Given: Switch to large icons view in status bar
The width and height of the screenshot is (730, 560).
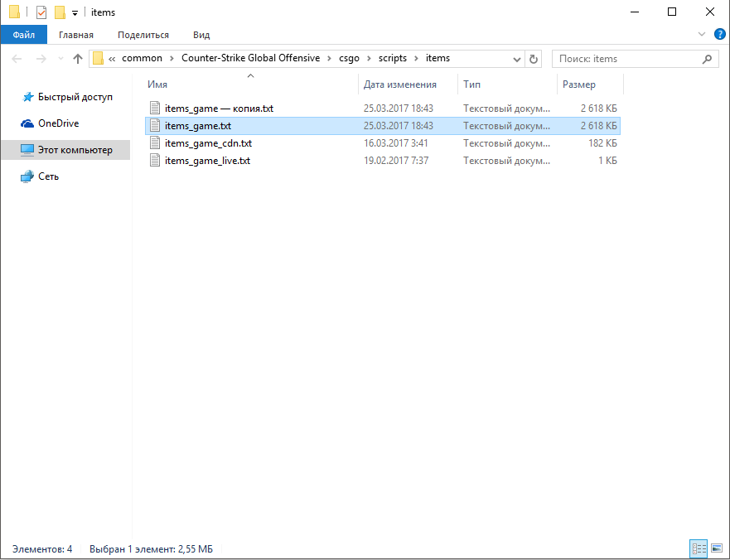Looking at the screenshot, I should click(717, 548).
